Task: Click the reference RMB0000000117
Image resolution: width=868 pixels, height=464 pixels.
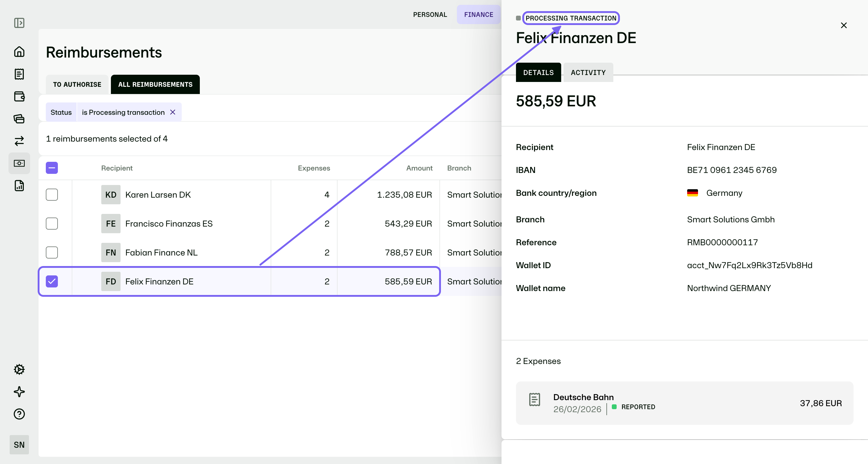Action: coord(722,242)
